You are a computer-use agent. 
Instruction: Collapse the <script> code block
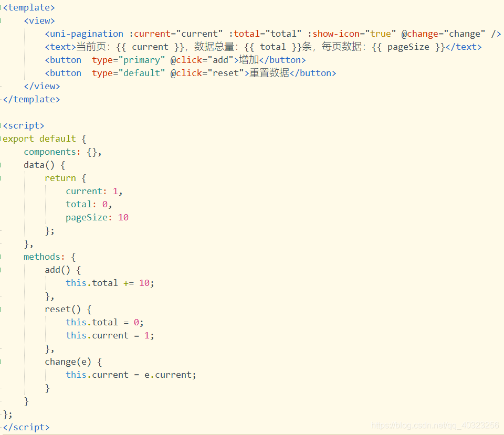tap(2, 125)
